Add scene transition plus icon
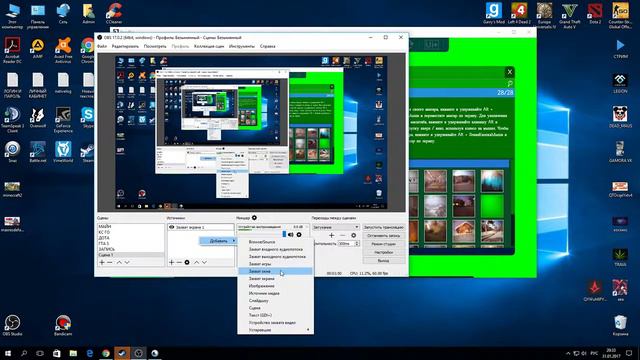The image size is (640, 360). [331, 236]
